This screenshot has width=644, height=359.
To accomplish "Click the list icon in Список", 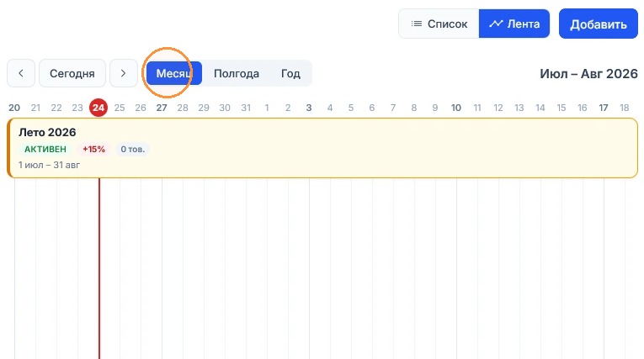I will 417,24.
